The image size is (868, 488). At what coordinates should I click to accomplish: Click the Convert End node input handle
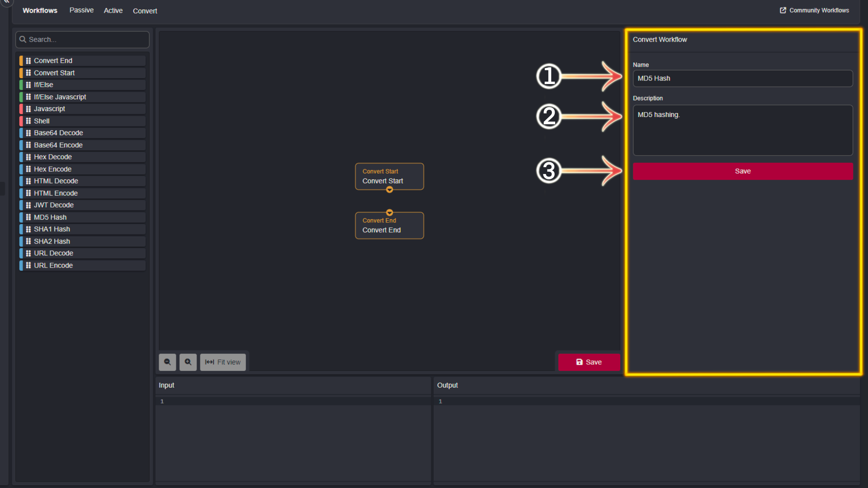tap(389, 212)
